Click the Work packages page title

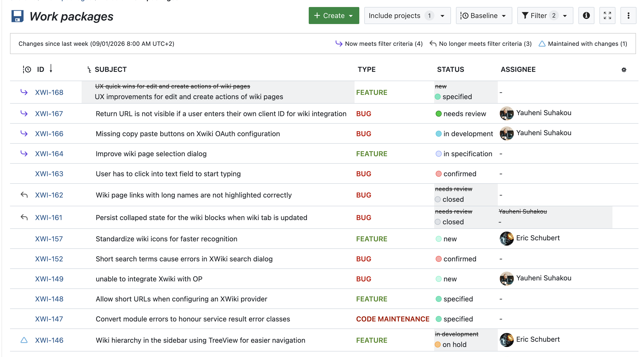click(71, 17)
